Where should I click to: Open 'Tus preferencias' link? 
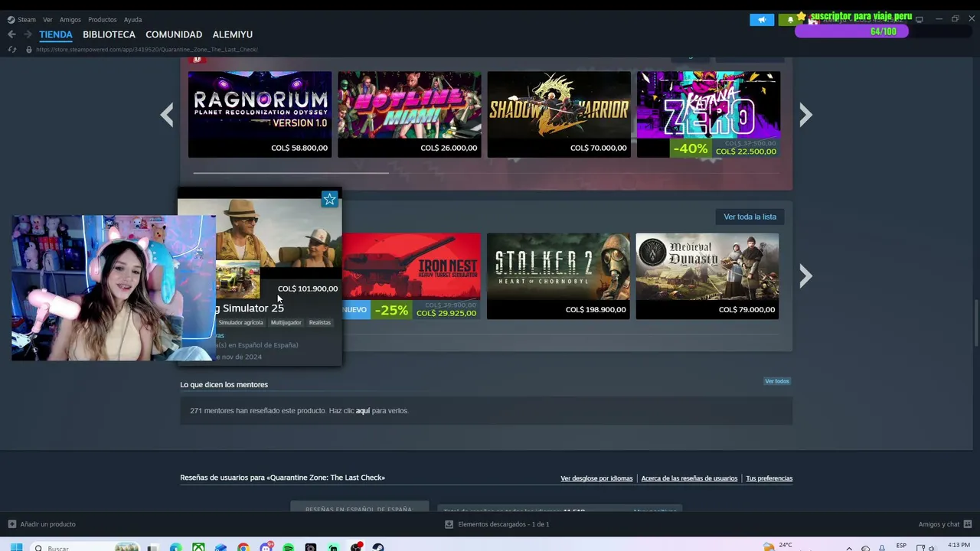click(769, 478)
